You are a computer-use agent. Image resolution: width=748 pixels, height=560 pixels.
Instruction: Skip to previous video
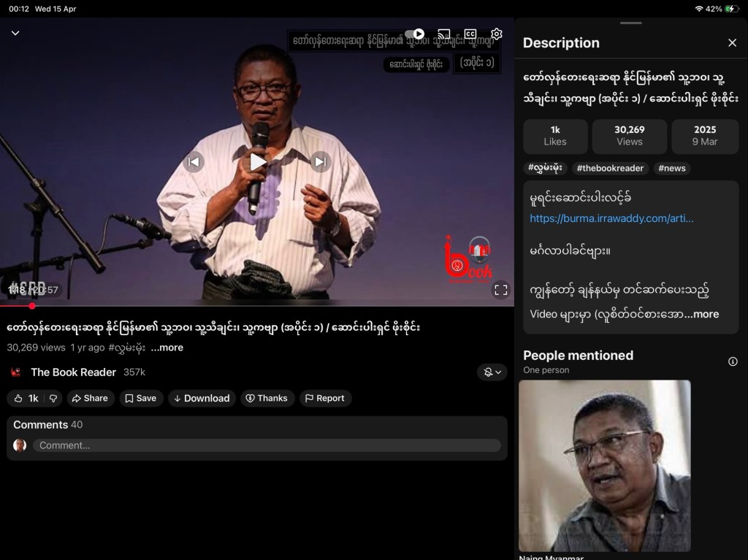tap(194, 161)
